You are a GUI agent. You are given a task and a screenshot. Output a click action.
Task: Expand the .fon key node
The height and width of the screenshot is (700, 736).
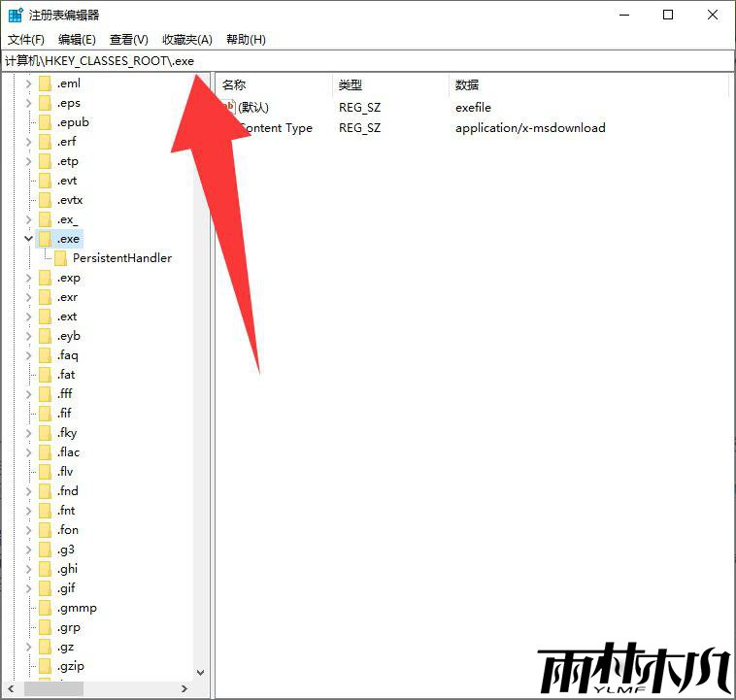pyautogui.click(x=28, y=530)
